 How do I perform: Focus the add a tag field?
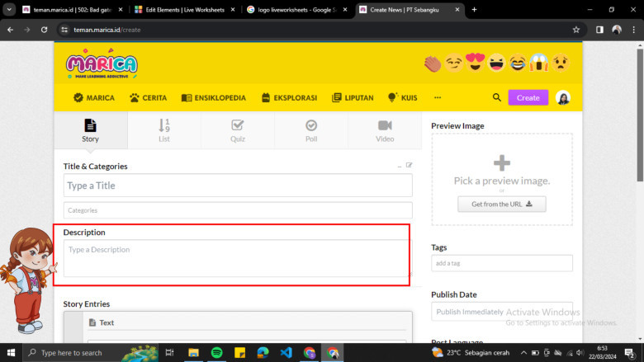pos(501,263)
